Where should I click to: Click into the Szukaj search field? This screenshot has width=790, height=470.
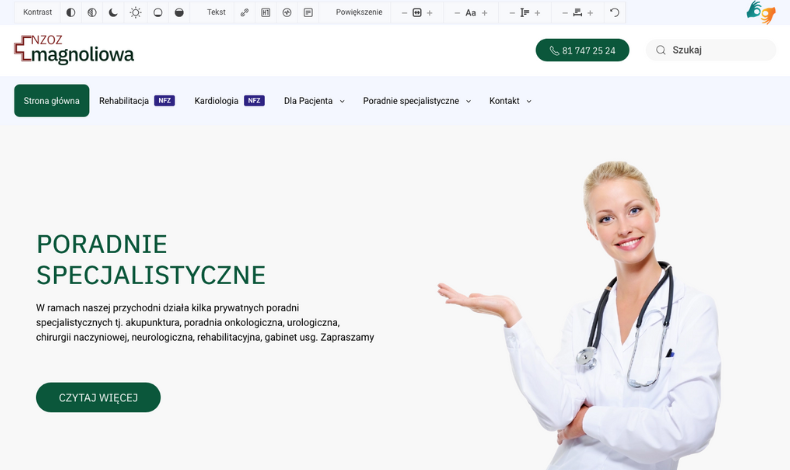point(720,50)
